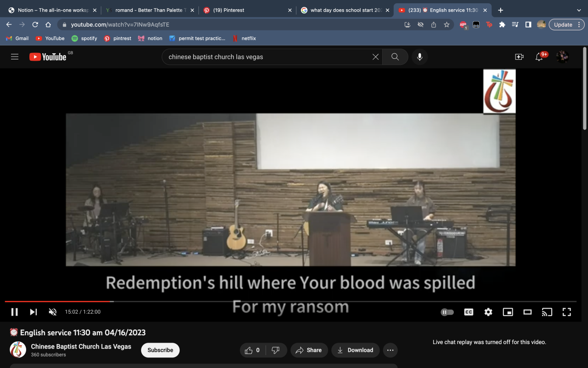The height and width of the screenshot is (368, 588).
Task: Open the permit test practice bookmark
Action: pos(197,38)
